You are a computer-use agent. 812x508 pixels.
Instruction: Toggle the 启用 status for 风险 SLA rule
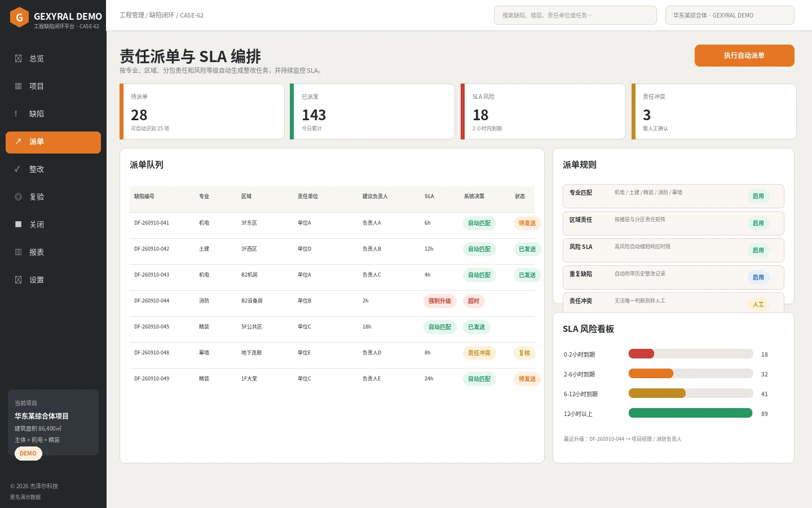point(758,251)
